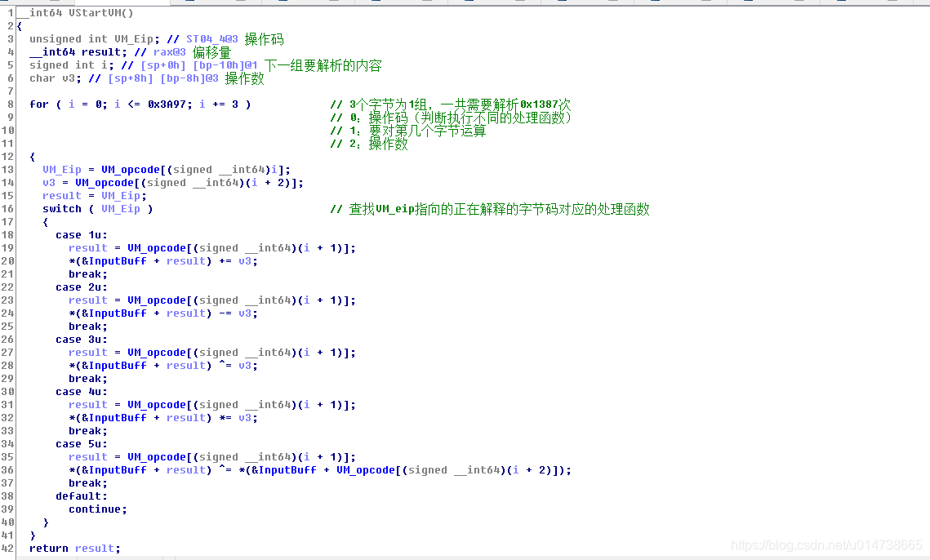This screenshot has height=560, width=930.
Task: Click the 偏移量 comment text
Action: pyautogui.click(x=211, y=52)
